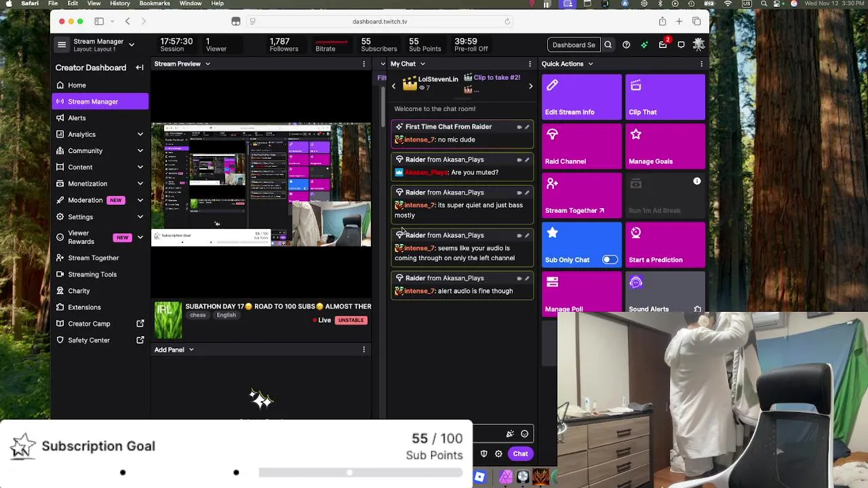This screenshot has height=488, width=868.
Task: Expand the Stream Manager layout dropdown
Action: coord(132,45)
